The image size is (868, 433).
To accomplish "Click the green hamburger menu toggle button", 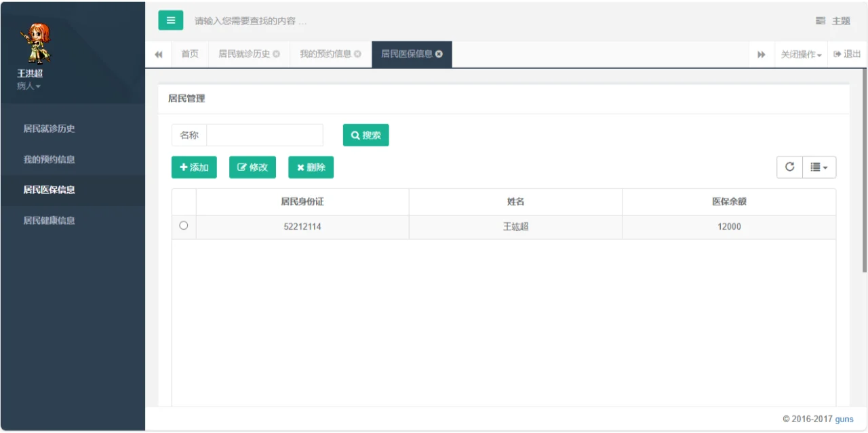I will pos(170,20).
